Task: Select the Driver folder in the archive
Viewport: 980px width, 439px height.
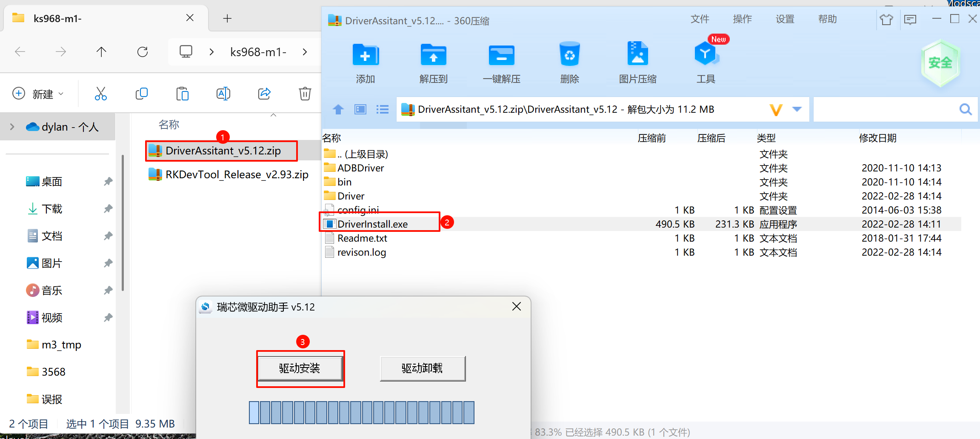Action: (x=344, y=196)
